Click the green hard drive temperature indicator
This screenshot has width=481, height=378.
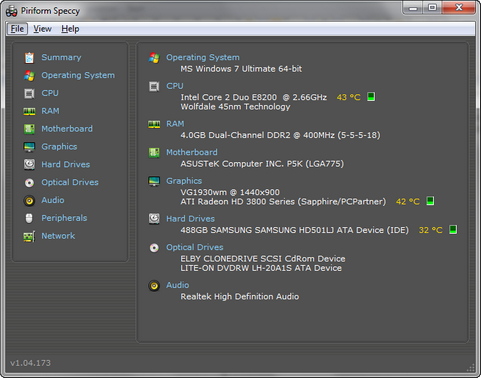click(453, 230)
